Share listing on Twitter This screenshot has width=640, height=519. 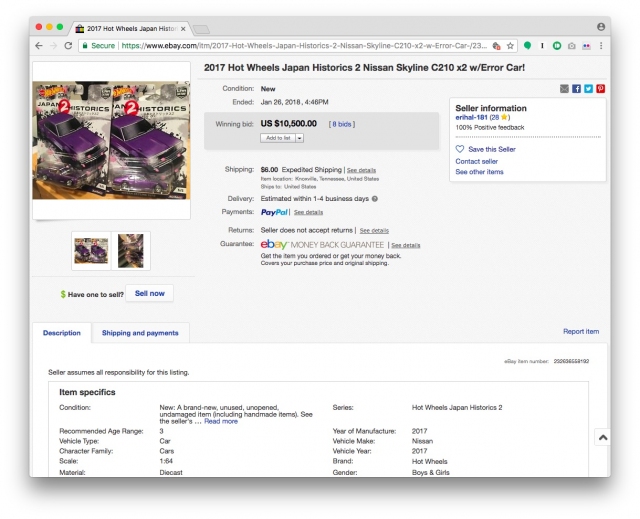[588, 89]
